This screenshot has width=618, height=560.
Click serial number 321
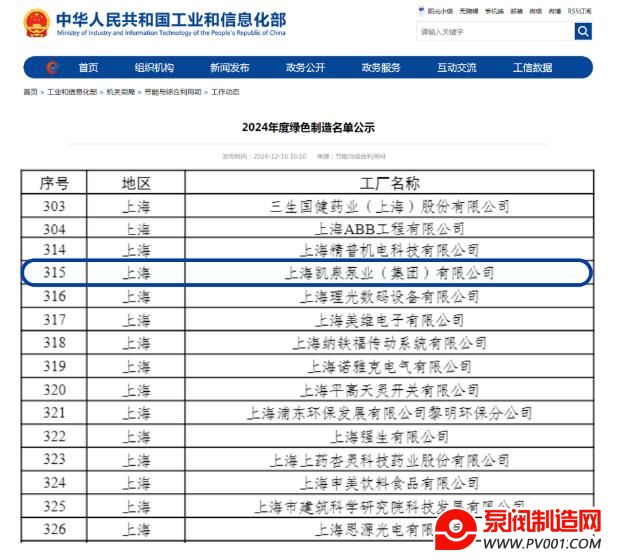pyautogui.click(x=54, y=413)
